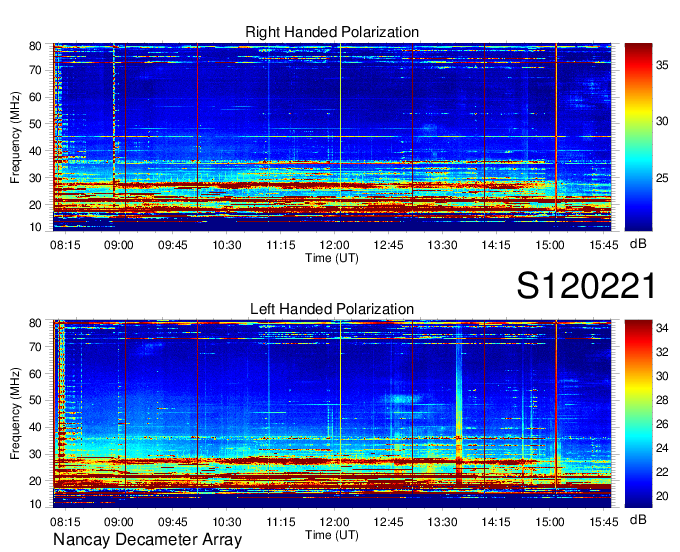Click the Frequency (MHz) label of bottom plot
The width and height of the screenshot is (680, 552).
click(15, 414)
